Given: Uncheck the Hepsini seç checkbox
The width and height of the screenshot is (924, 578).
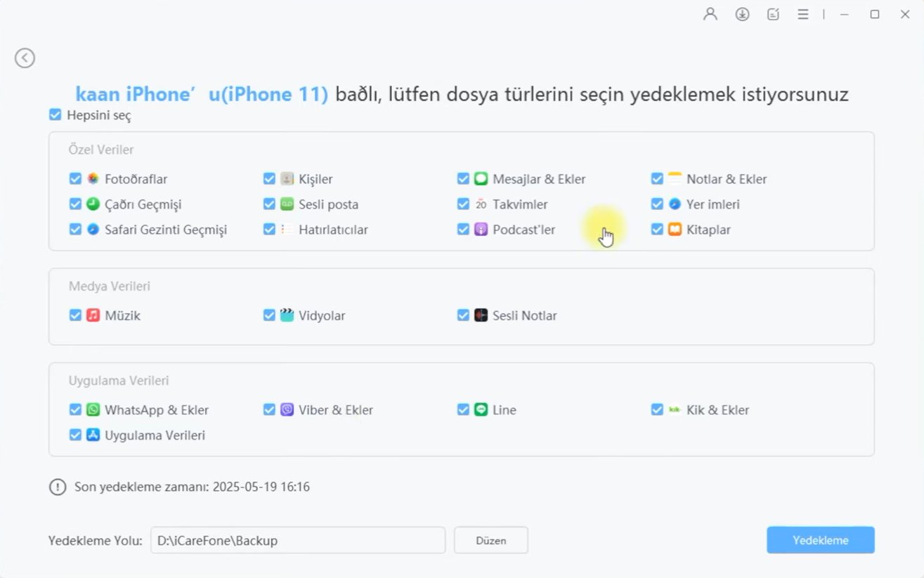Looking at the screenshot, I should [55, 115].
